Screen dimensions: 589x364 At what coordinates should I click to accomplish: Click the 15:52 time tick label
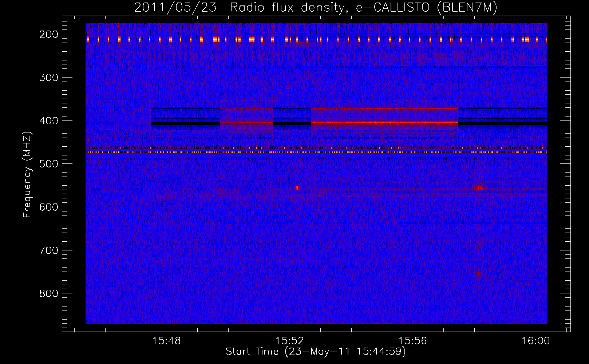[290, 341]
